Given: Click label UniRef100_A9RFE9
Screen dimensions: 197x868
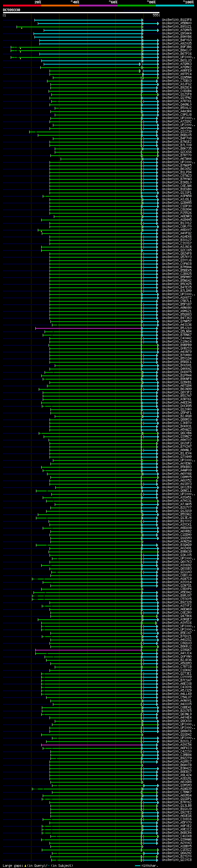Looking at the screenshot, I should pyautogui.click(x=176, y=71).
